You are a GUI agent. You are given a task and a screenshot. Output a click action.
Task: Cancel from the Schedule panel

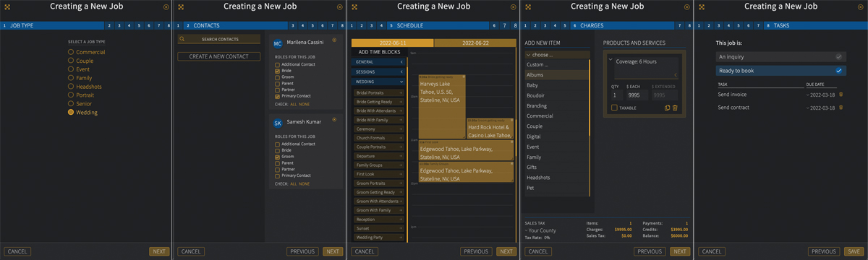point(365,251)
